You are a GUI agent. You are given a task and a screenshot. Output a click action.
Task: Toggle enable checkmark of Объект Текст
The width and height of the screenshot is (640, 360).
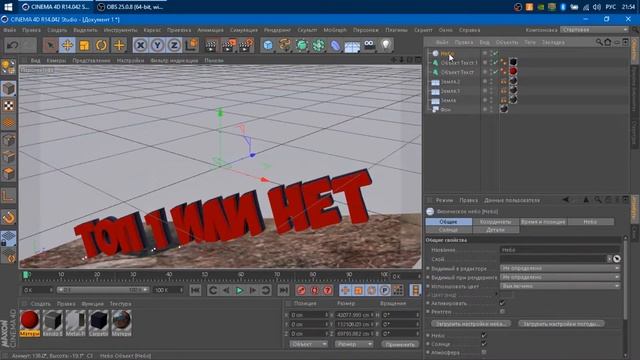495,72
